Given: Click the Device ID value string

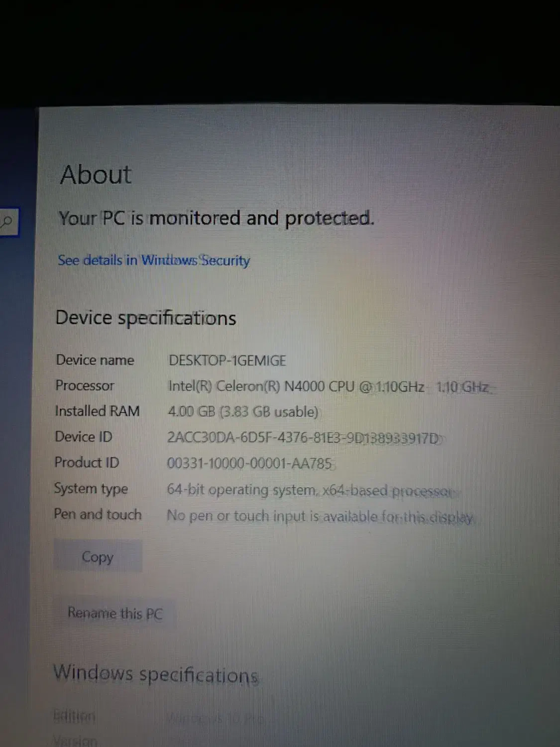Looking at the screenshot, I should click(304, 438).
